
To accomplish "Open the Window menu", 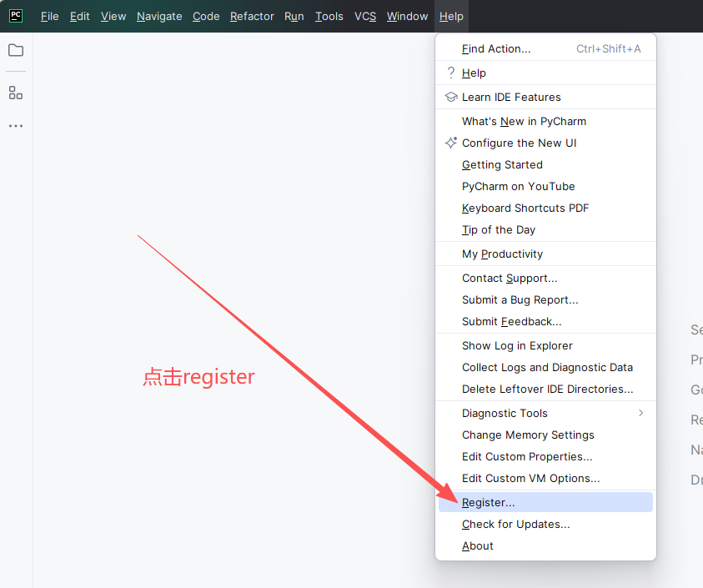I will pos(407,17).
